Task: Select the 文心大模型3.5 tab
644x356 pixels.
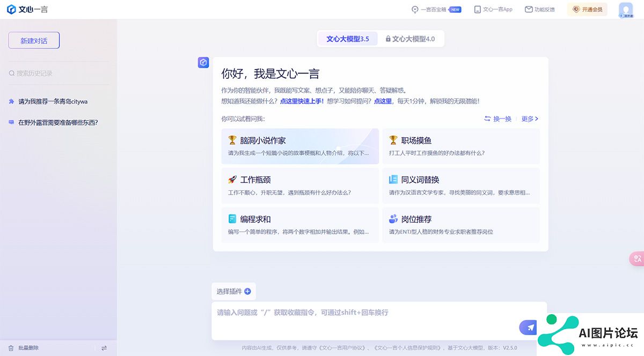Action: (348, 39)
